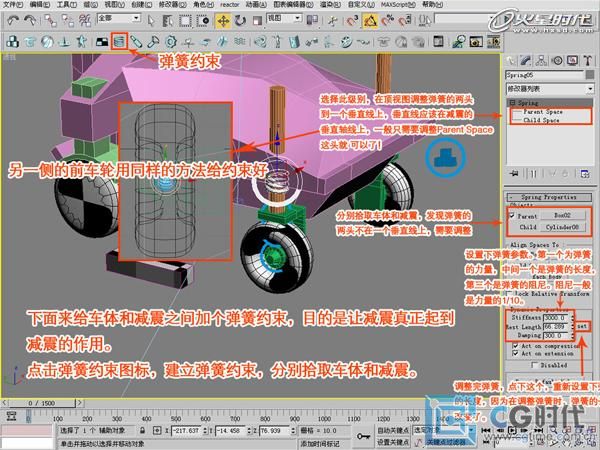Toggle the 3D Snaps magnet icon

pyautogui.click(x=352, y=20)
